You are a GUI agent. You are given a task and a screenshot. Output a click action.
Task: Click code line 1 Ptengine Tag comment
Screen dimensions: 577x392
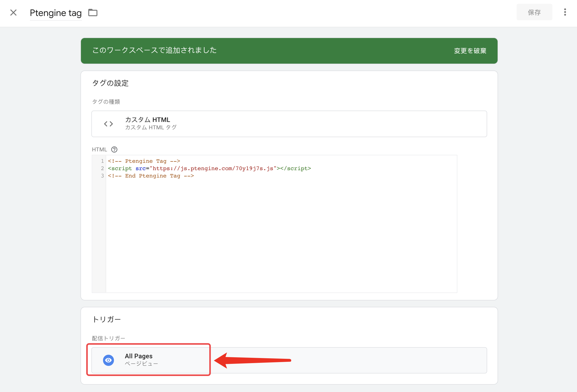(144, 161)
